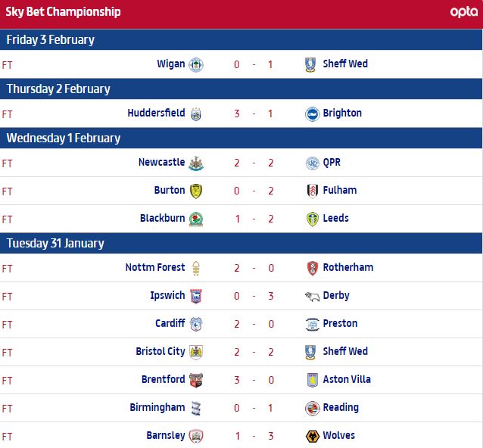Select the Friday 3 February date header
Screen dimensions: 483x448
pyautogui.click(x=51, y=39)
